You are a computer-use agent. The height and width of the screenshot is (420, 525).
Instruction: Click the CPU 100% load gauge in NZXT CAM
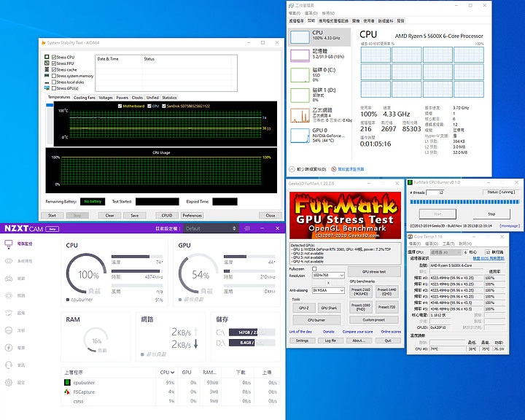coord(86,273)
